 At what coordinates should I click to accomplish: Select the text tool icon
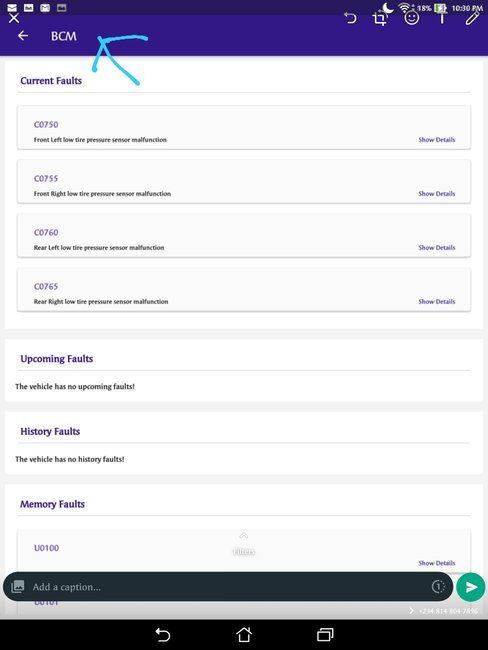[x=442, y=18]
